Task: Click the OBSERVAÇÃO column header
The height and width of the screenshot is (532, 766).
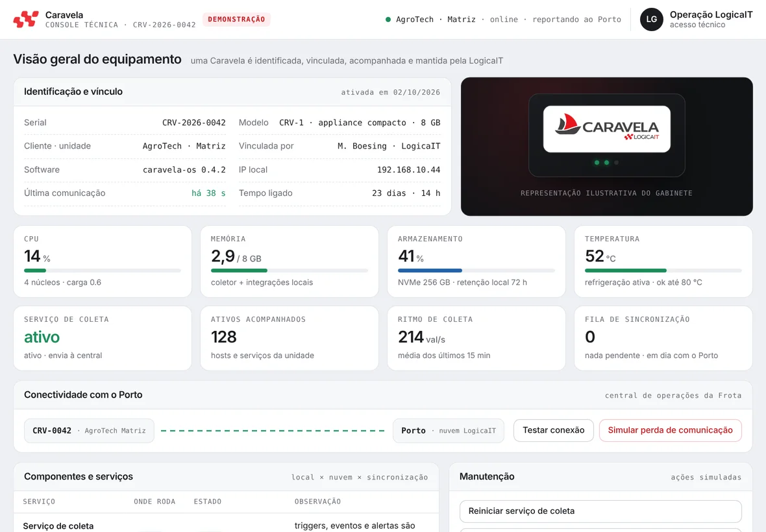Action: 317,502
